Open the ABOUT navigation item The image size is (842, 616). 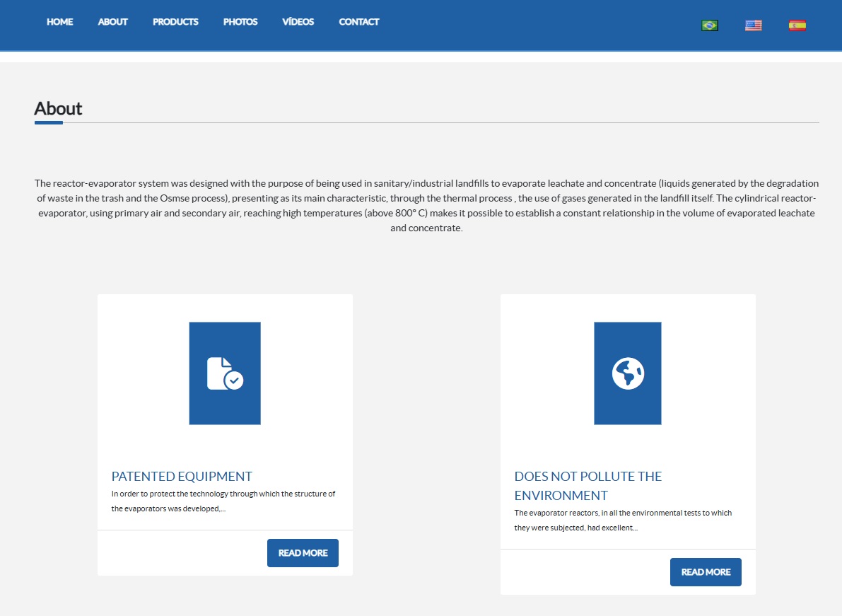[x=112, y=22]
